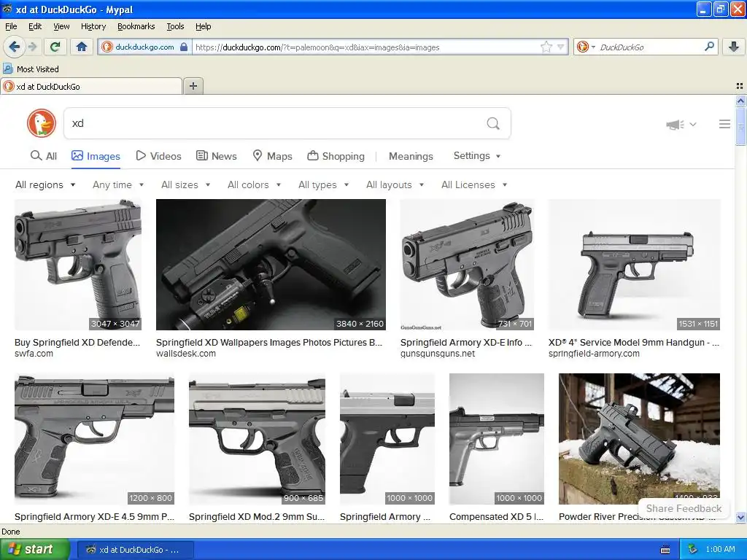Image resolution: width=747 pixels, height=560 pixels.
Task: Bookmark this page with the star icon
Action: [x=546, y=47]
